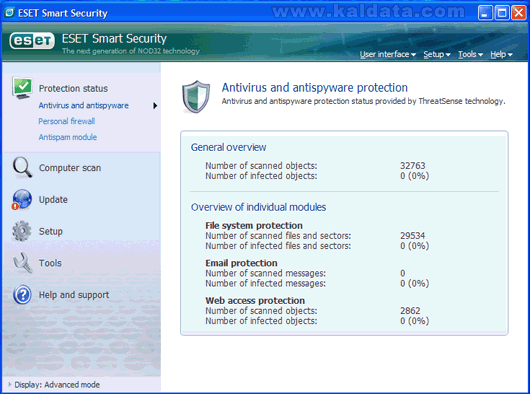Click the scanned files value 29534
The image size is (530, 394).
click(412, 236)
